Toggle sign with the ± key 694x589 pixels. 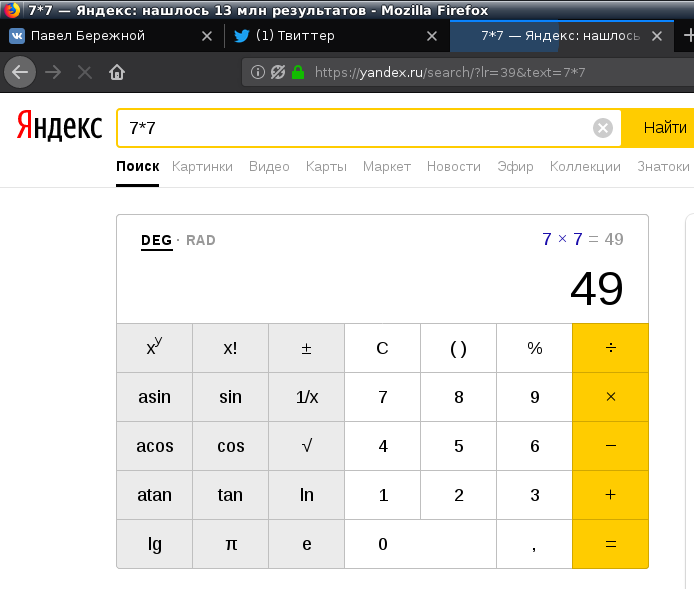pyautogui.click(x=306, y=348)
